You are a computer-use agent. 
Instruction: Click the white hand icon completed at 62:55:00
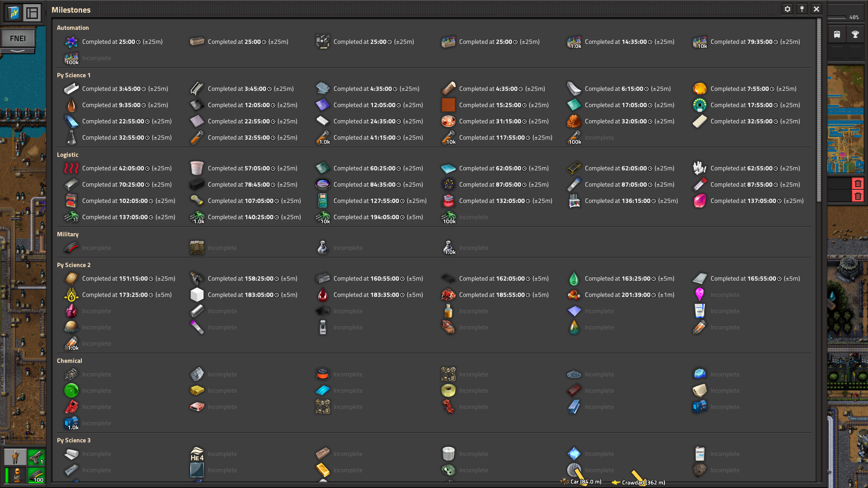700,169
